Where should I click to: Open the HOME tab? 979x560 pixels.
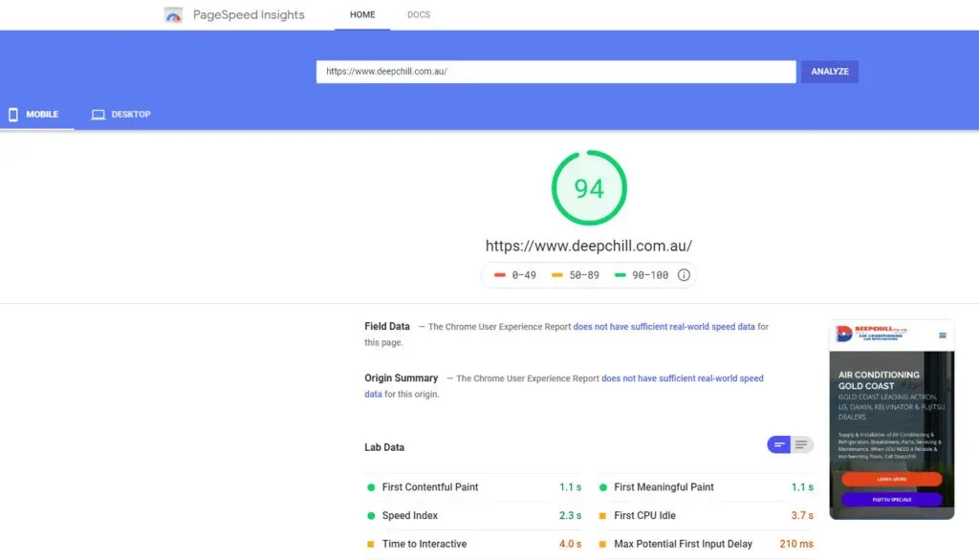(x=362, y=14)
